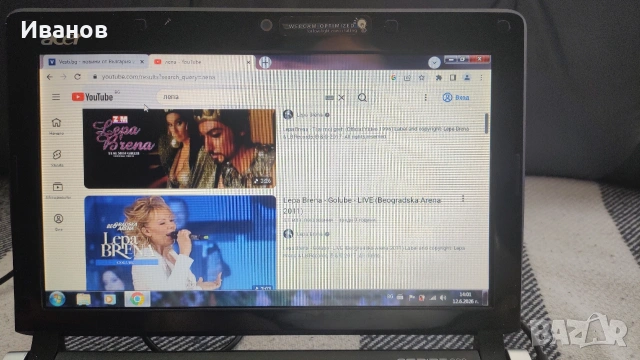The image size is (640, 360).
Task: Open YouTube settings three-dot menu
Action: tap(425, 97)
